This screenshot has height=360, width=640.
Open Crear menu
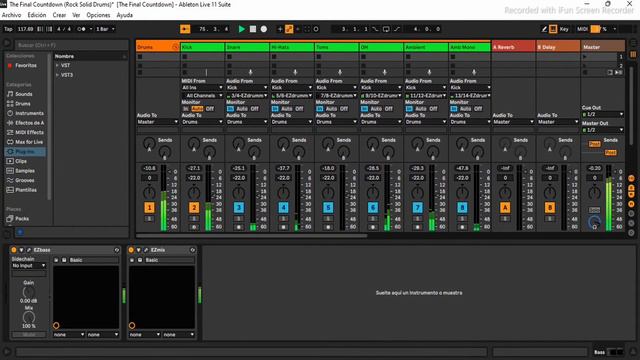(59, 15)
